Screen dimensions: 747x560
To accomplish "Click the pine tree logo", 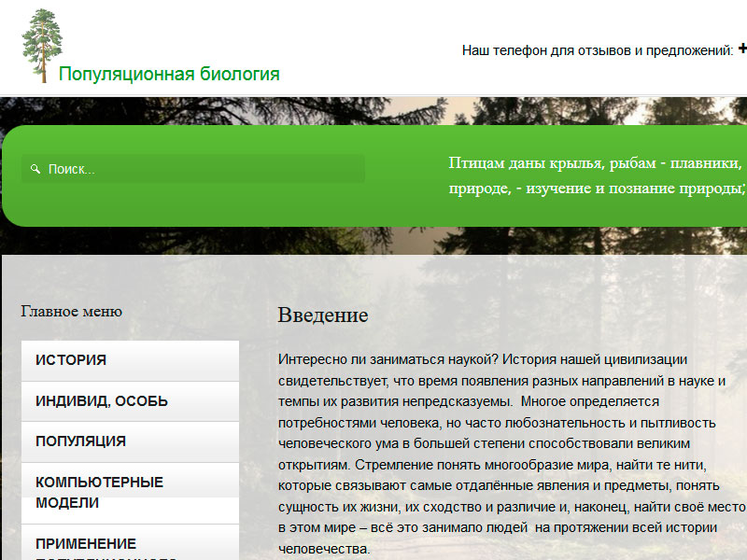I will 42,46.
